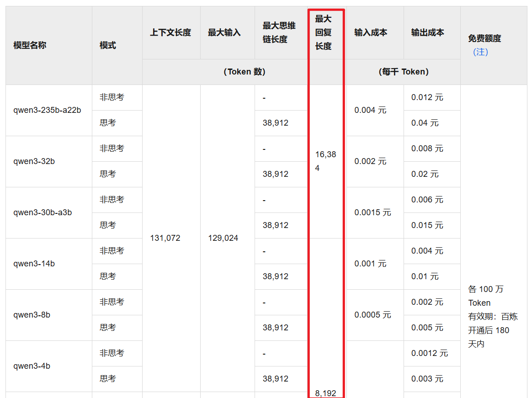Click output cost 0.008 元
The height and width of the screenshot is (398, 532).
(x=427, y=149)
